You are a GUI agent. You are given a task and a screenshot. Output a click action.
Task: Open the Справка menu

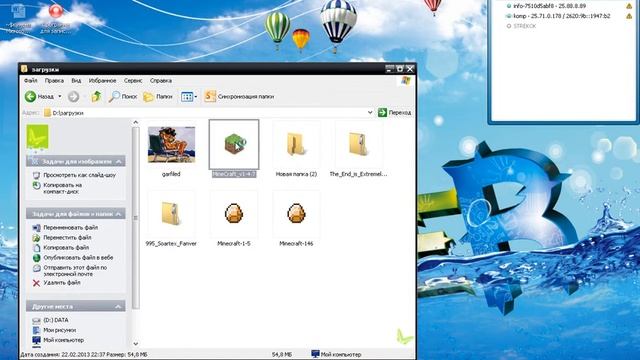[160, 80]
